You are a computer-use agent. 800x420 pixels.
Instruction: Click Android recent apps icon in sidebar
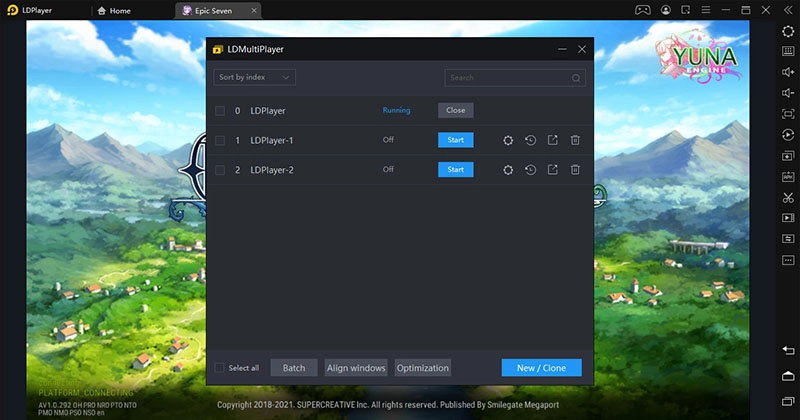(x=788, y=401)
